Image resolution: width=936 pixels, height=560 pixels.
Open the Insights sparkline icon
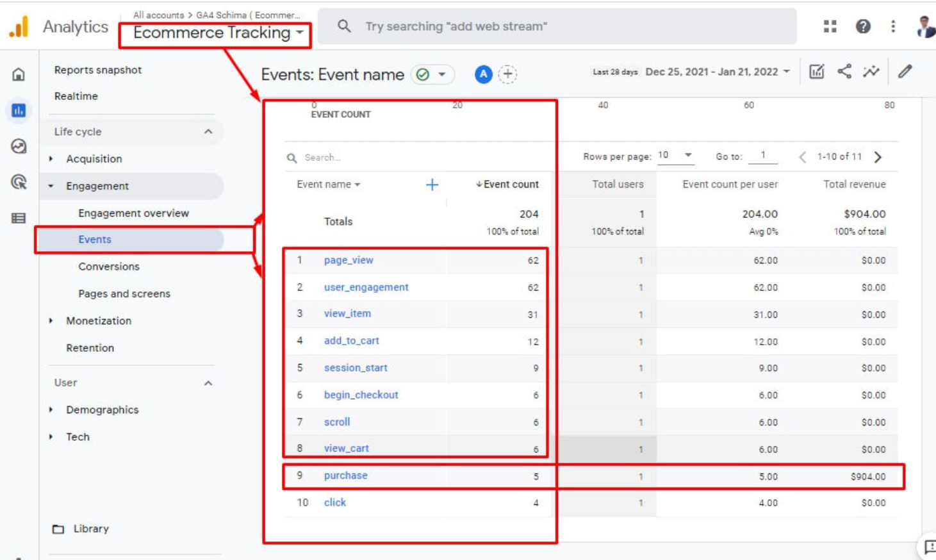click(871, 72)
